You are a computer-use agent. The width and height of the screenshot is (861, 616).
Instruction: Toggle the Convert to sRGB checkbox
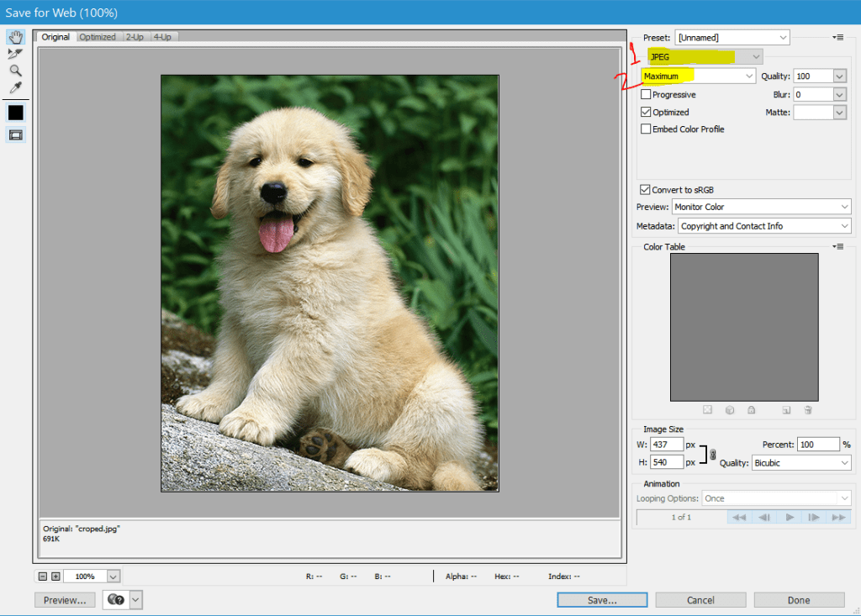(645, 190)
